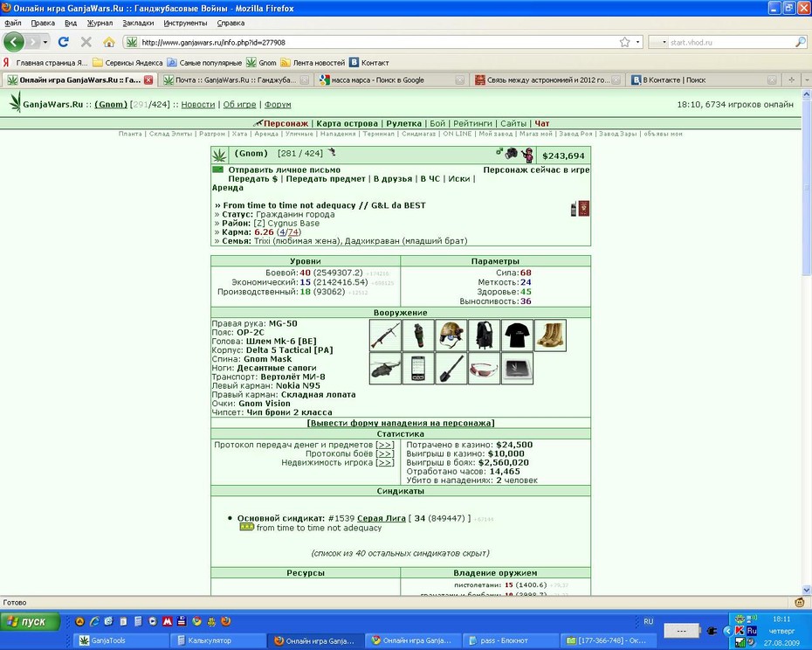Click the Delta 5 Tactical vest icon
The image size is (812, 650).
click(485, 335)
